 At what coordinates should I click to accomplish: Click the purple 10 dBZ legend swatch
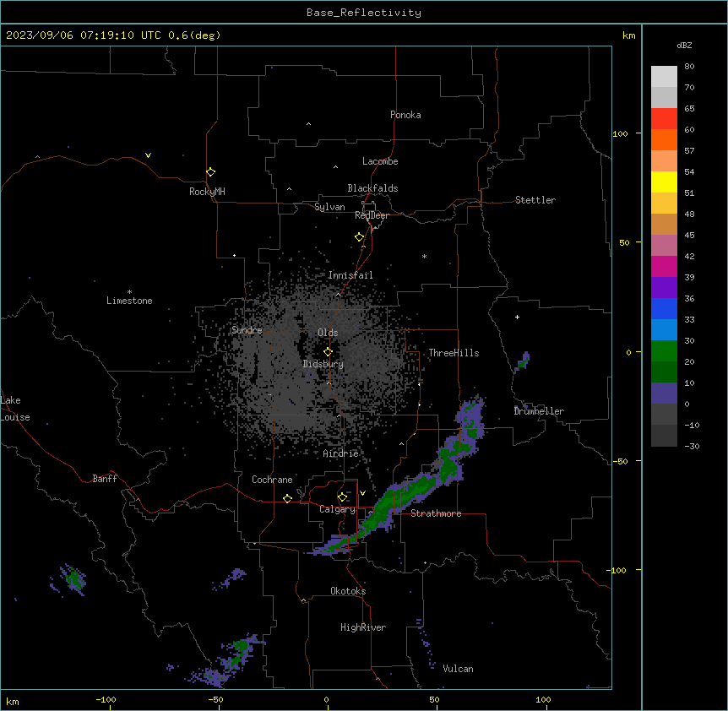[x=664, y=393]
